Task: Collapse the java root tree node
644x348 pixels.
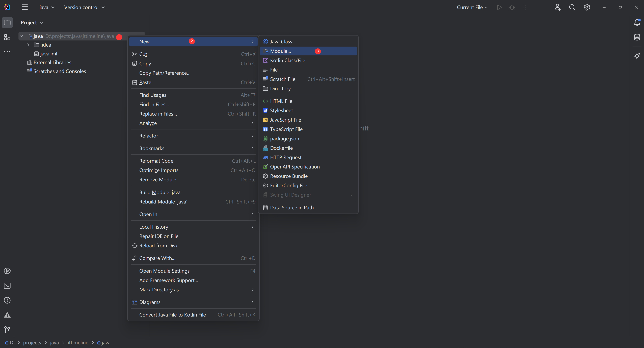Action: click(21, 36)
